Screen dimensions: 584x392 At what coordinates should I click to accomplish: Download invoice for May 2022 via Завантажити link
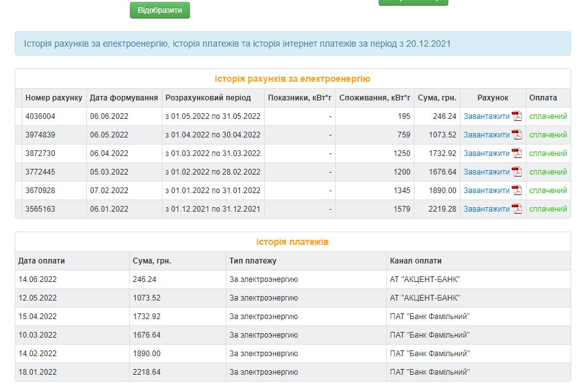coord(486,116)
